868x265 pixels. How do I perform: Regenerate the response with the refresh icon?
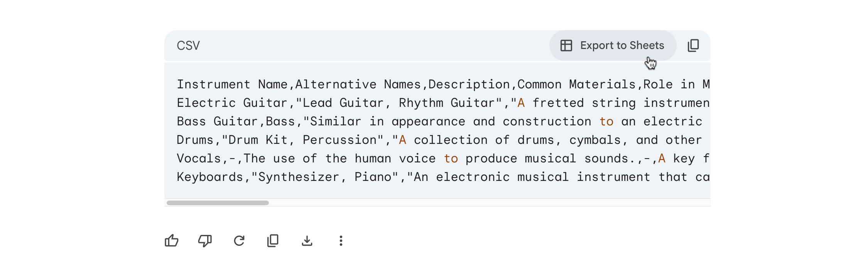[239, 240]
